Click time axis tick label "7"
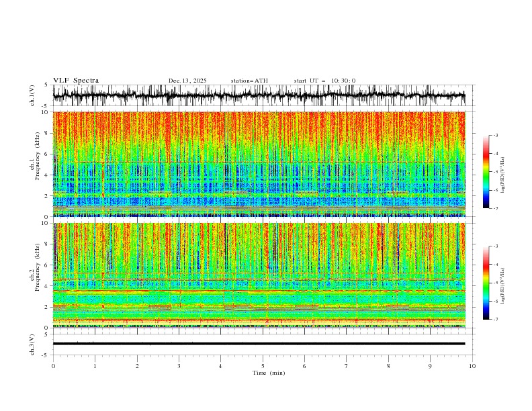 coord(347,366)
